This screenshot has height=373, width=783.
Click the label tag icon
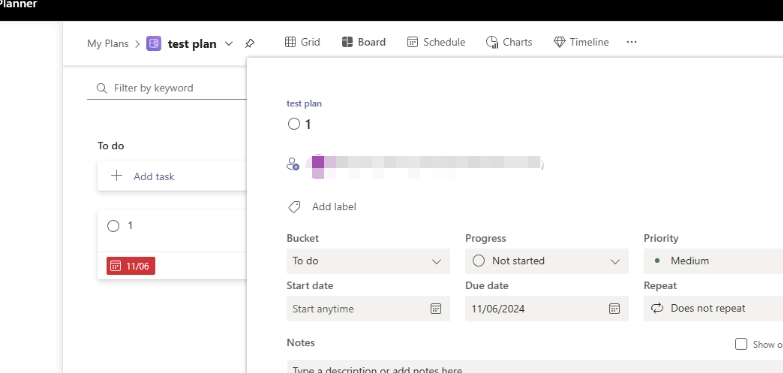point(294,207)
